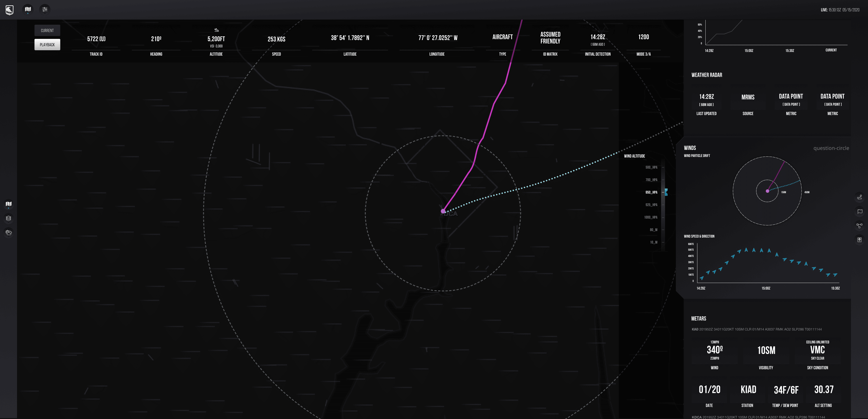Click the 150M ring label
Screen dimensions: 868x419
pos(783,192)
